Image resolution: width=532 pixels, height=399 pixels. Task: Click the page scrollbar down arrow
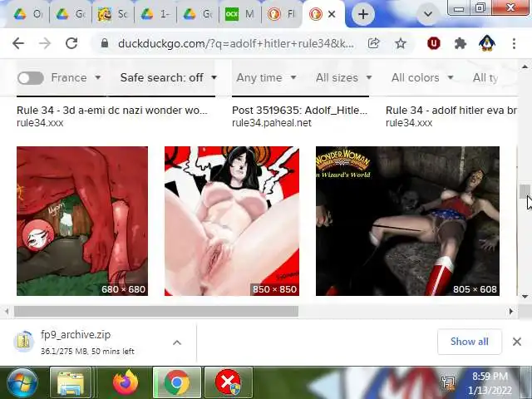pos(525,297)
